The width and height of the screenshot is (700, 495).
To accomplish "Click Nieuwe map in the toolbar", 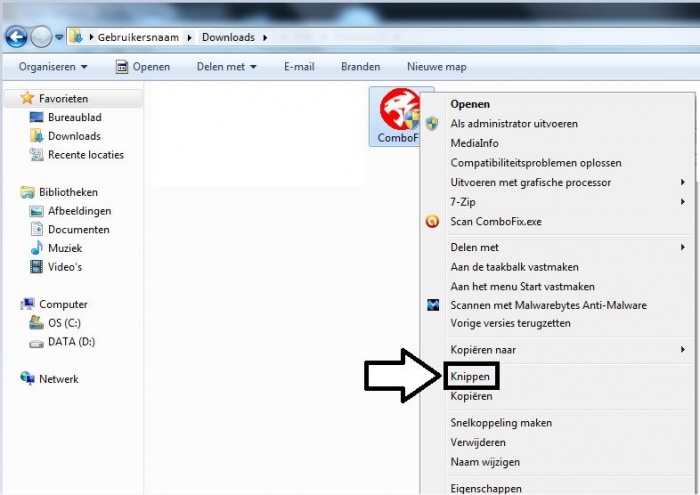I will [x=437, y=67].
